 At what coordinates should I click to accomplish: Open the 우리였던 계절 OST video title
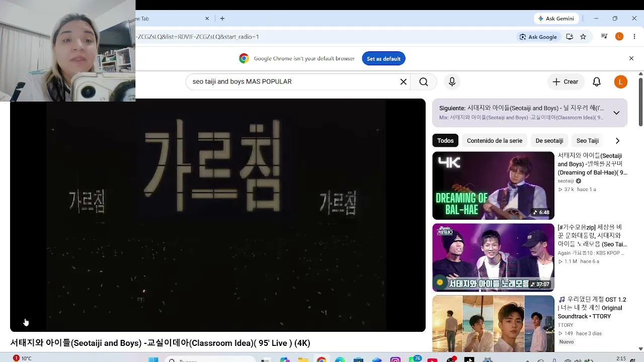pyautogui.click(x=592, y=308)
